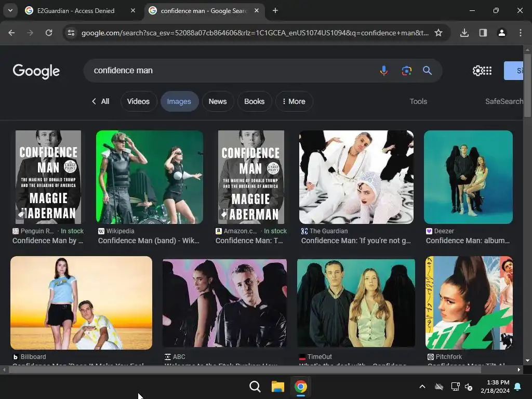This screenshot has width=532, height=399.
Task: Click the scrollbar right arrow
Action: [x=519, y=370]
